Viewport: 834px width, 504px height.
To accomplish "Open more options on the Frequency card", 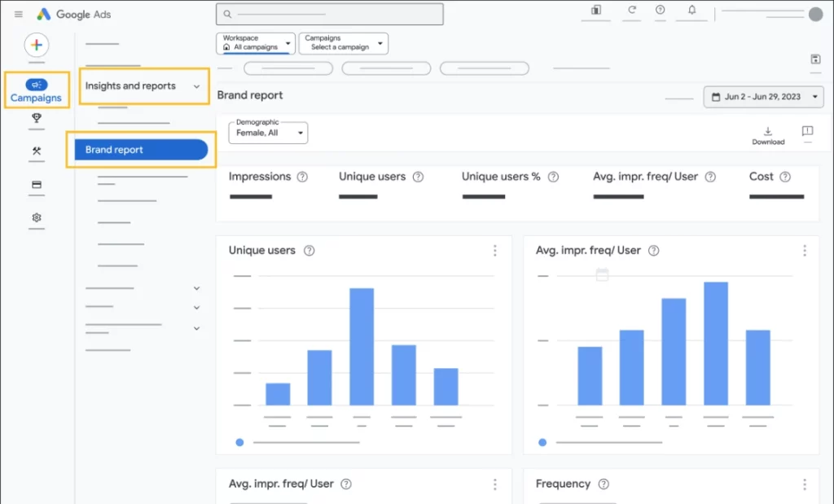I will pyautogui.click(x=804, y=484).
